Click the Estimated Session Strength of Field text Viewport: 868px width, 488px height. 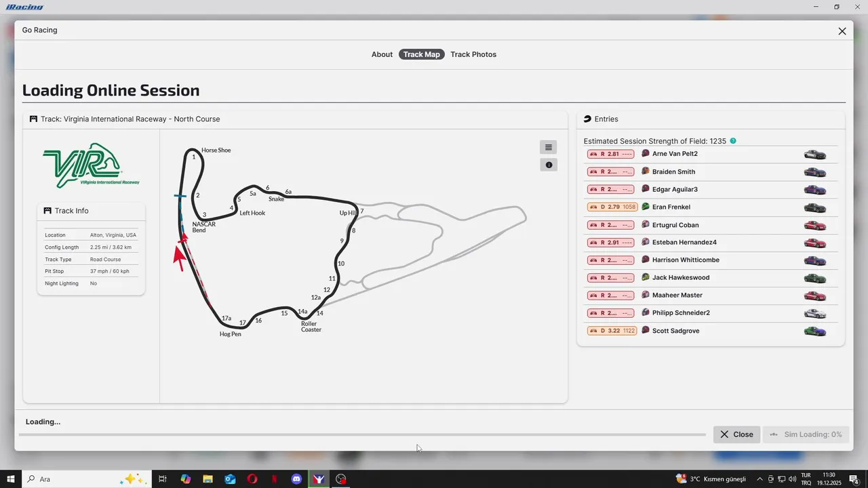coord(655,142)
